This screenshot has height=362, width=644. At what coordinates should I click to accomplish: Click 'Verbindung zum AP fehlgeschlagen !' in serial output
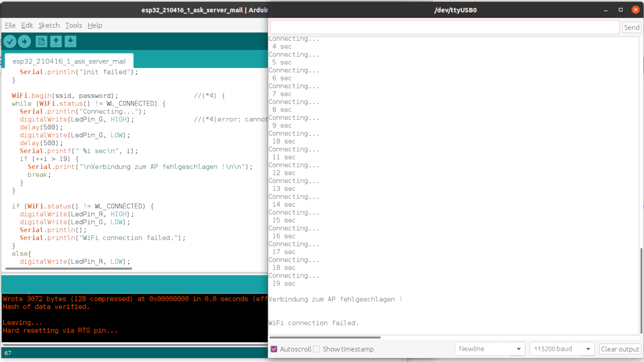(335, 299)
